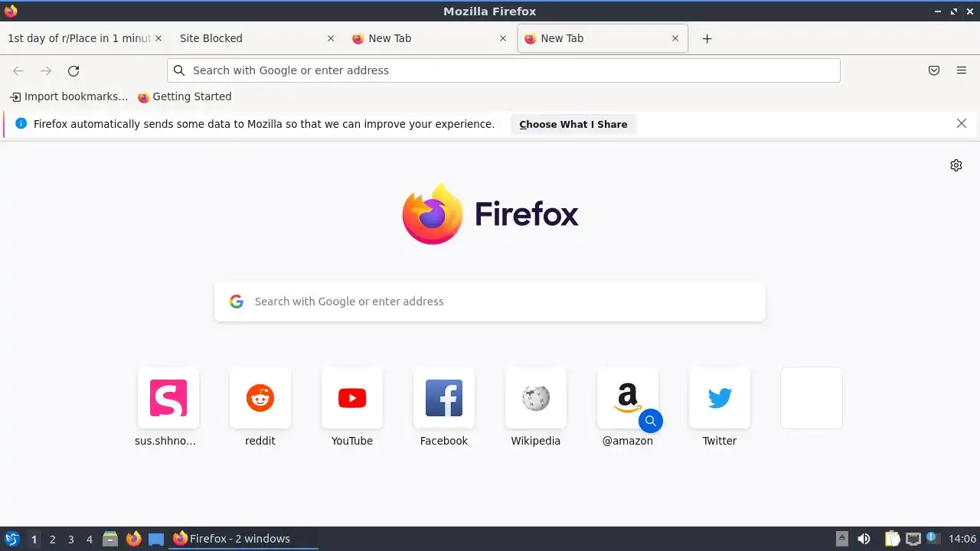The height and width of the screenshot is (551, 980).
Task: Close the third tab named New Tab
Action: tap(503, 38)
